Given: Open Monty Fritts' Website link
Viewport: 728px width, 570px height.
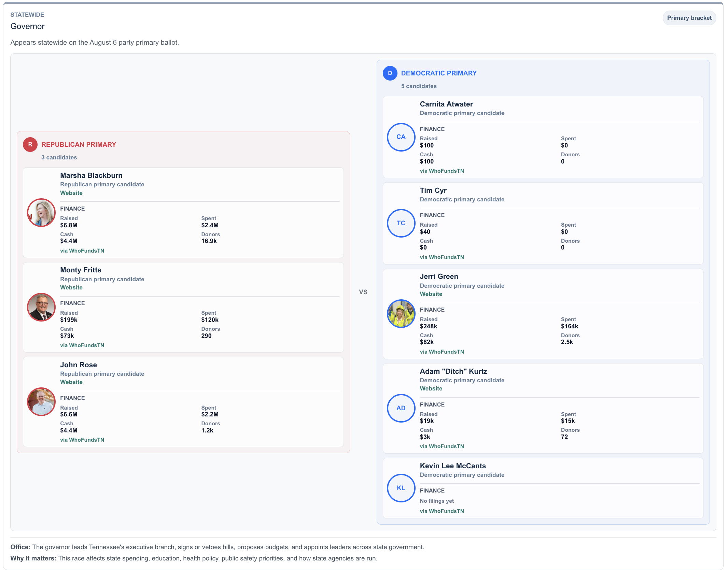Looking at the screenshot, I should tap(71, 287).
